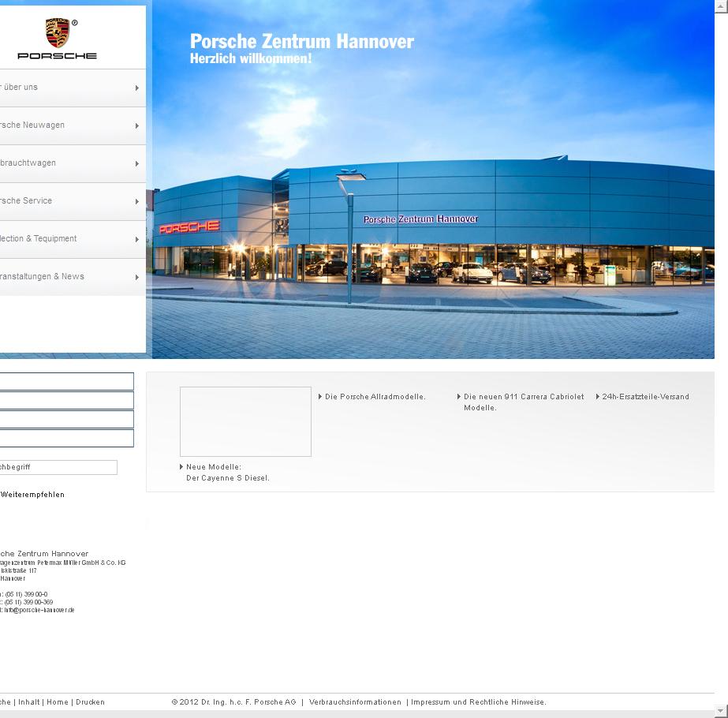Open the Home footer link

coord(58,702)
